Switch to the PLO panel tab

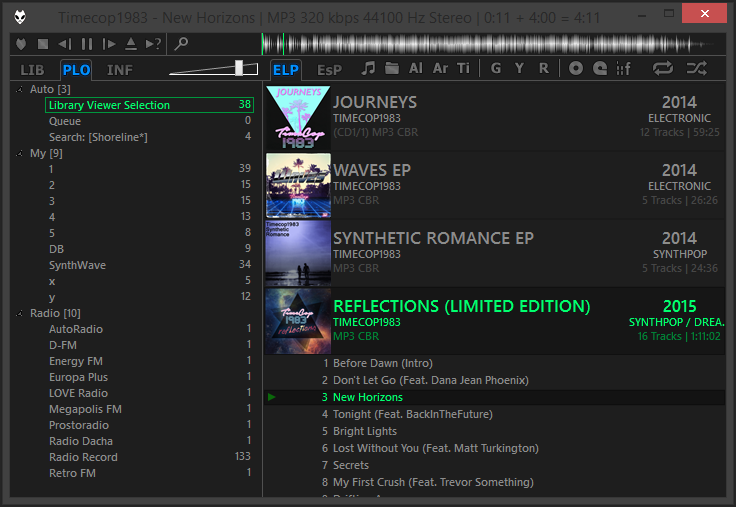coord(76,70)
